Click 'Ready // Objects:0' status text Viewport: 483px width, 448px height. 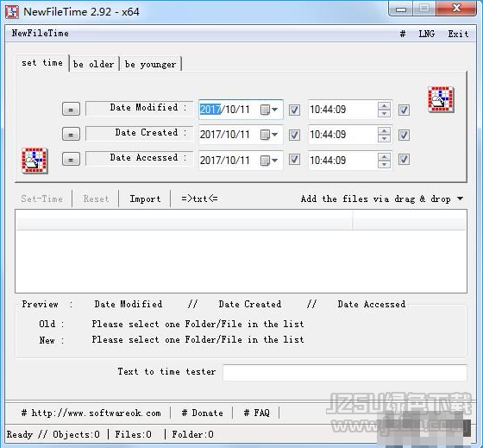click(53, 435)
